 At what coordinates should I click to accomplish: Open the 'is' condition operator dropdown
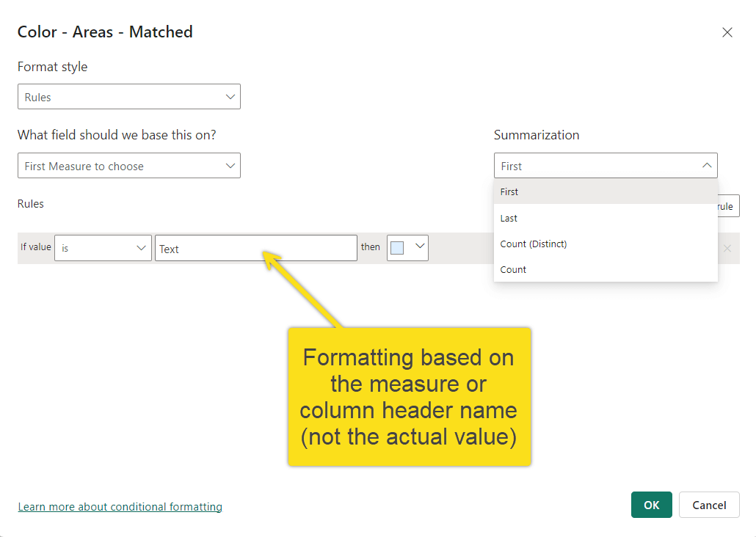[103, 248]
